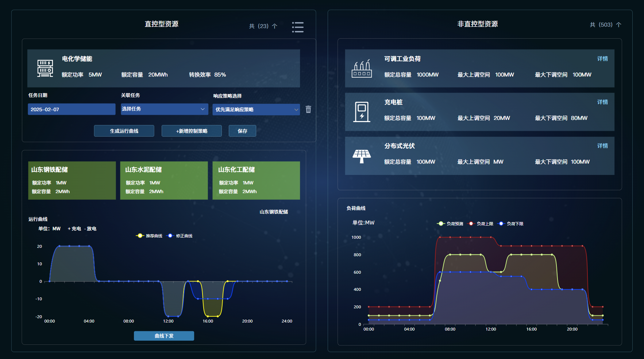Toggle 推荐曲线 legend series visibility
Screen dimensions: 644x359
coord(149,236)
